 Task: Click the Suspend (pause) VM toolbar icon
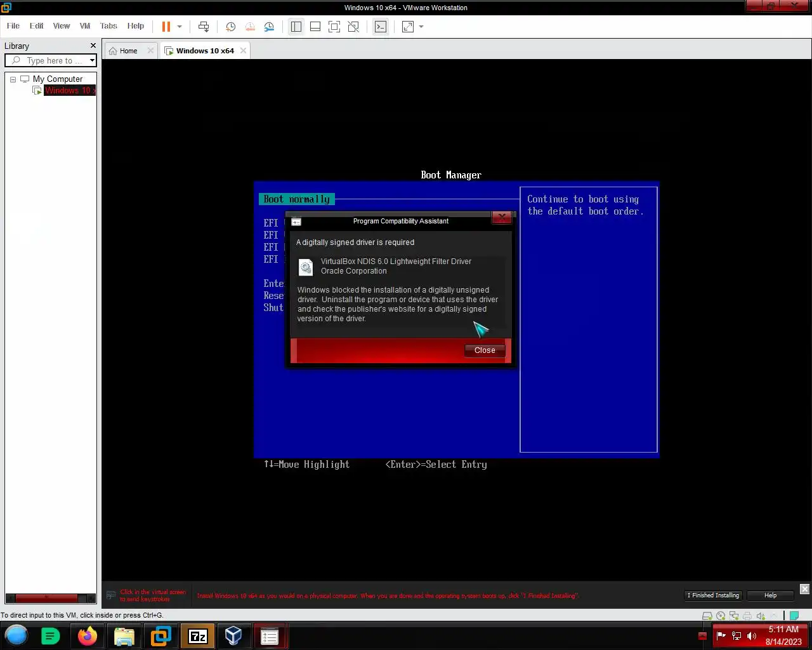tap(166, 27)
